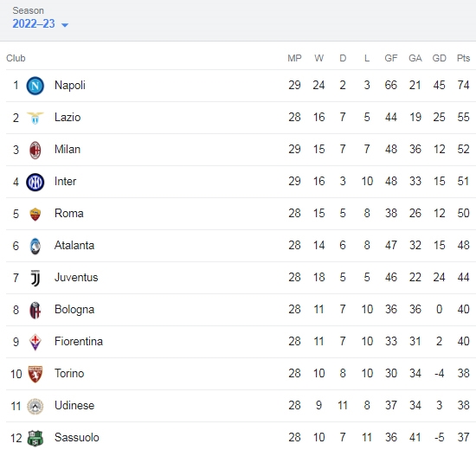Click the Udinese club crest
This screenshot has width=476, height=450.
35,406
